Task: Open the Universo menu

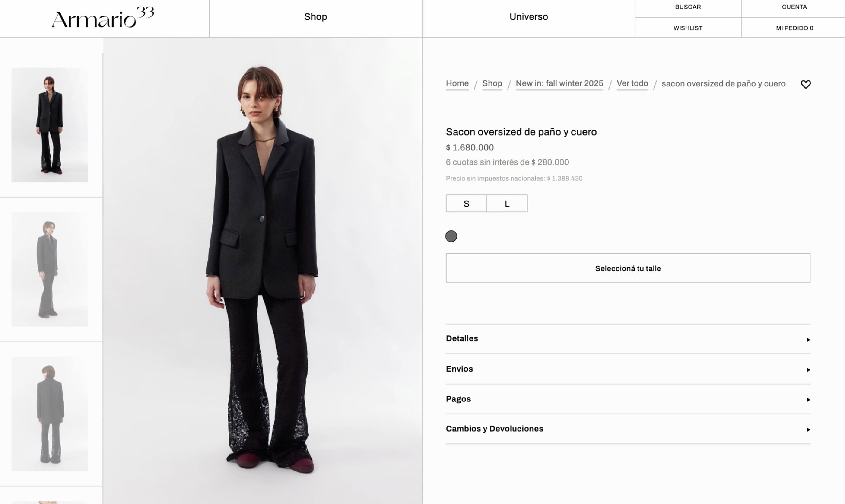Action: (x=528, y=17)
